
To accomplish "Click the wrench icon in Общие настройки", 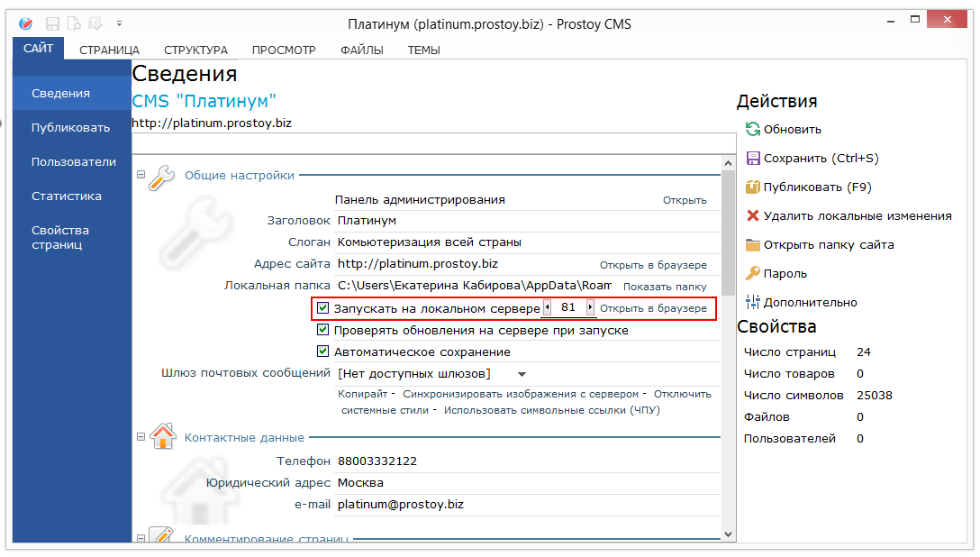I will tap(162, 177).
